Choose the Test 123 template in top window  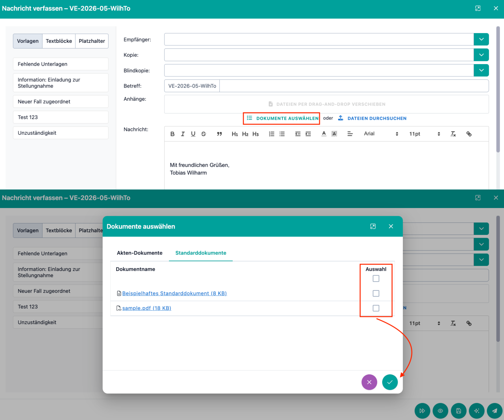[x=61, y=117]
